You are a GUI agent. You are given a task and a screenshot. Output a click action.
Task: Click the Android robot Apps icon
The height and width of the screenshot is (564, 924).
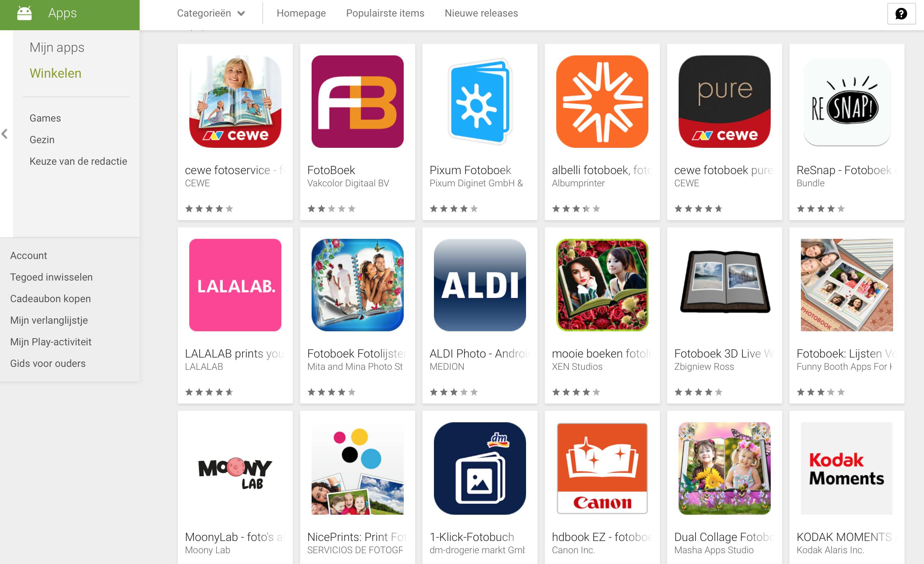(x=24, y=13)
